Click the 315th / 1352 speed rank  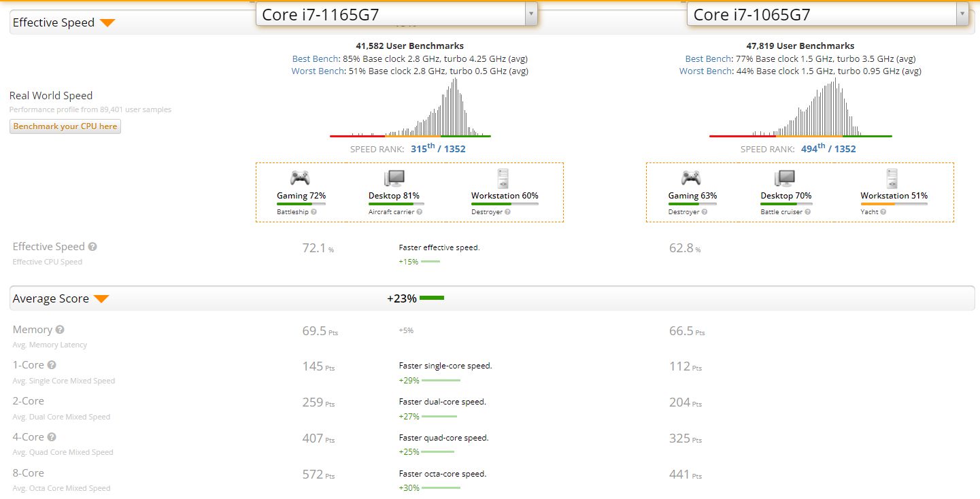click(x=437, y=149)
